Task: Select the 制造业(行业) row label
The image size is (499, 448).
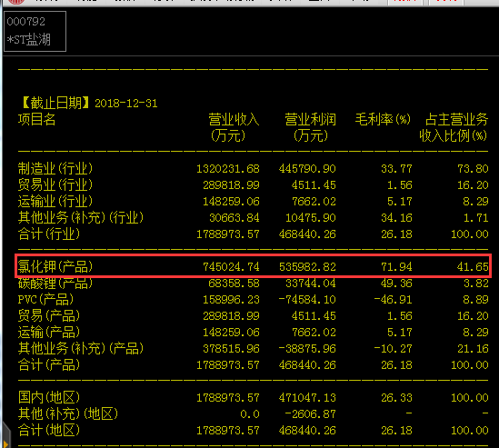Action: [x=55, y=168]
